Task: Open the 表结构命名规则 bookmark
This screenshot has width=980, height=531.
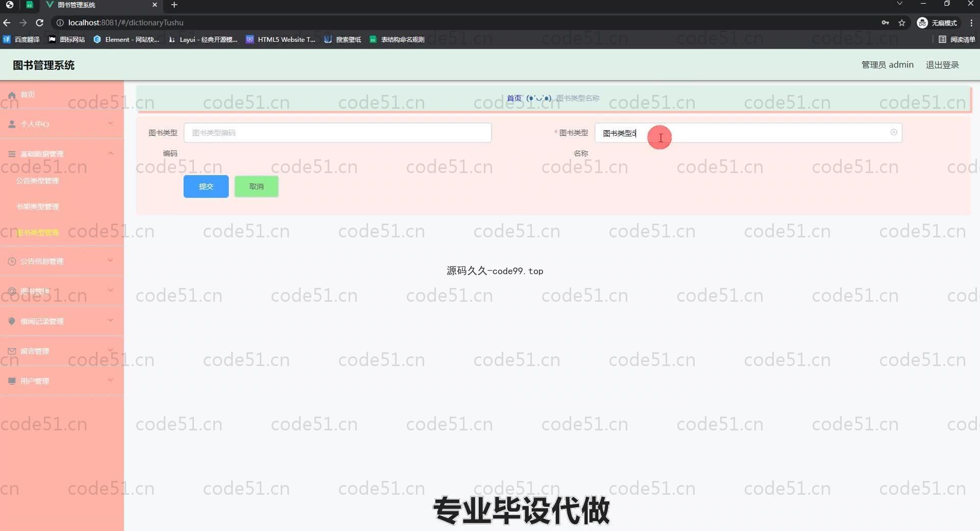Action: (397, 39)
